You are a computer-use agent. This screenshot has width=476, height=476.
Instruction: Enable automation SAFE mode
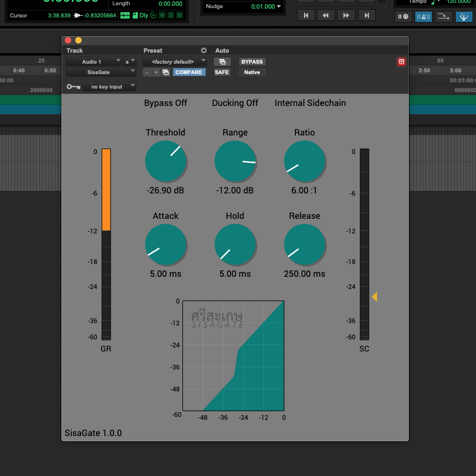pyautogui.click(x=222, y=72)
